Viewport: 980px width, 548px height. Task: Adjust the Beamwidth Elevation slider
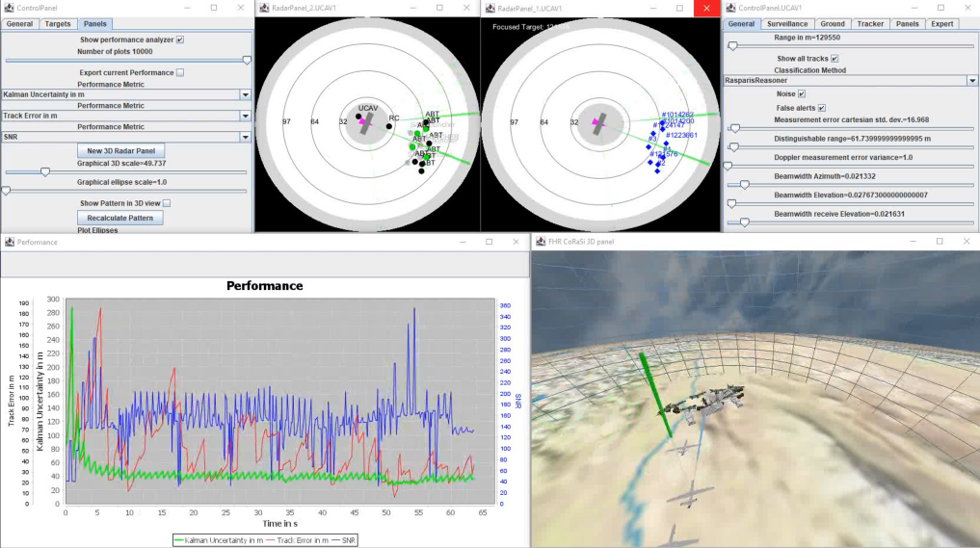click(732, 204)
